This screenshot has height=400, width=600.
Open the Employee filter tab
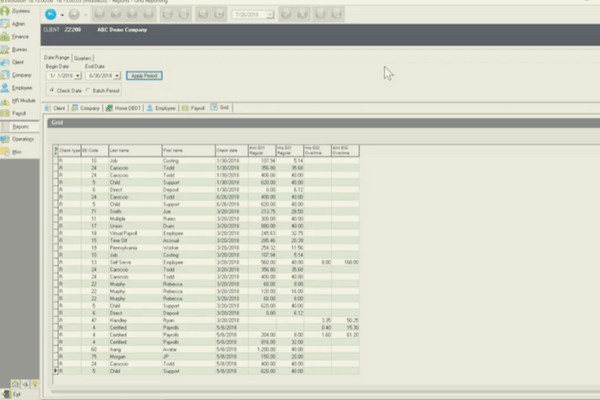161,108
